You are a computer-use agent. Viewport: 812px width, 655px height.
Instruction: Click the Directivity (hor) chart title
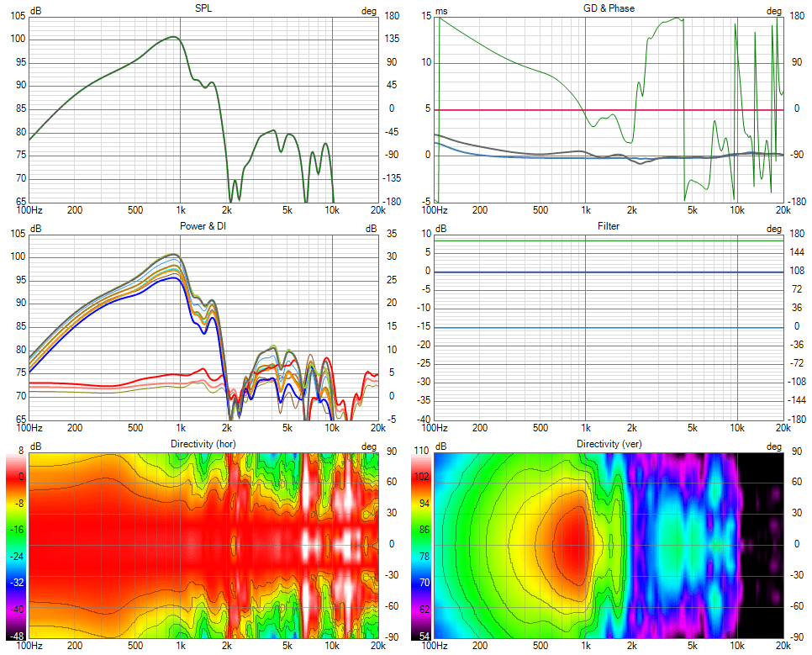point(203,444)
